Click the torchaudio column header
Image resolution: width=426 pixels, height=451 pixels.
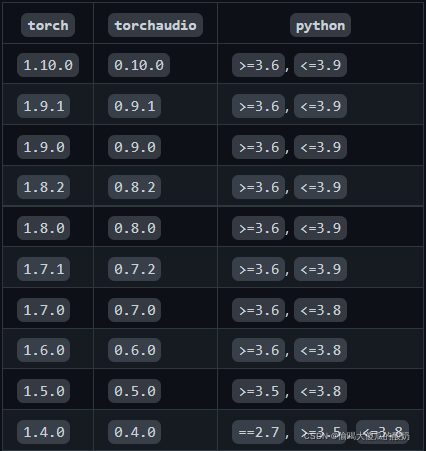(x=155, y=25)
